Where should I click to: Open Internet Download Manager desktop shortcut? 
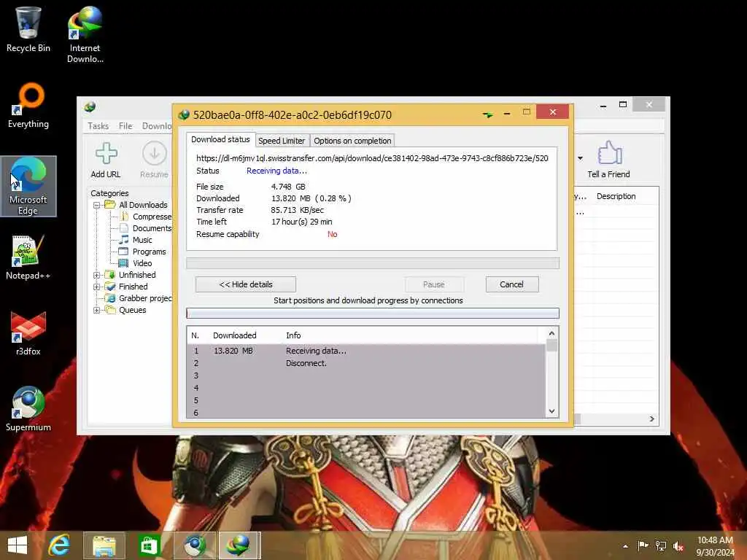(85, 34)
